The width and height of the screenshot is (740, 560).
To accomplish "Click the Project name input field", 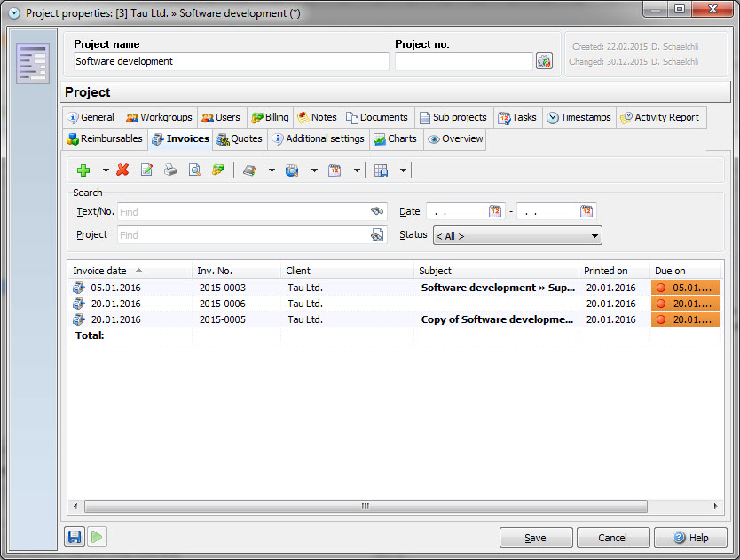I will [231, 61].
